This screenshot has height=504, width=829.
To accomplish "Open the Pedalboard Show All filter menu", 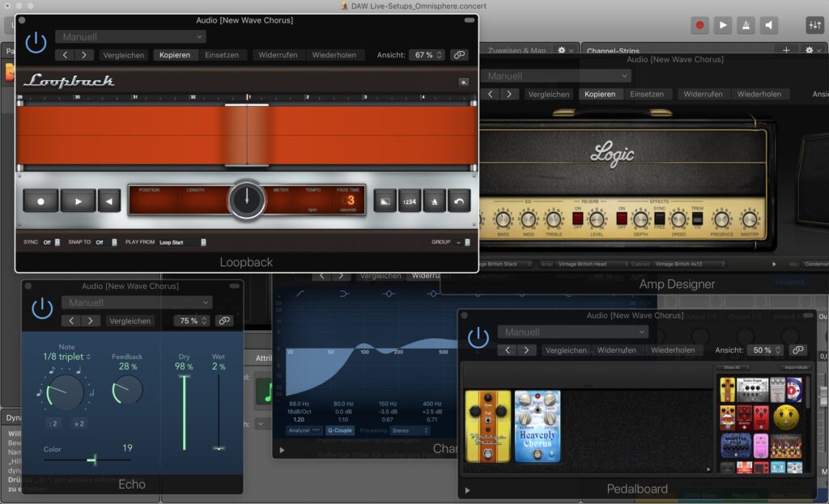I will tap(733, 367).
